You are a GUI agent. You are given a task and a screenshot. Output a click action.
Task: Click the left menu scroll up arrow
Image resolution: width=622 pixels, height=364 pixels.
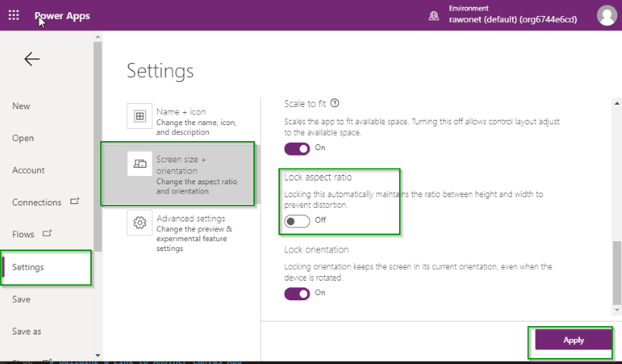click(x=98, y=37)
